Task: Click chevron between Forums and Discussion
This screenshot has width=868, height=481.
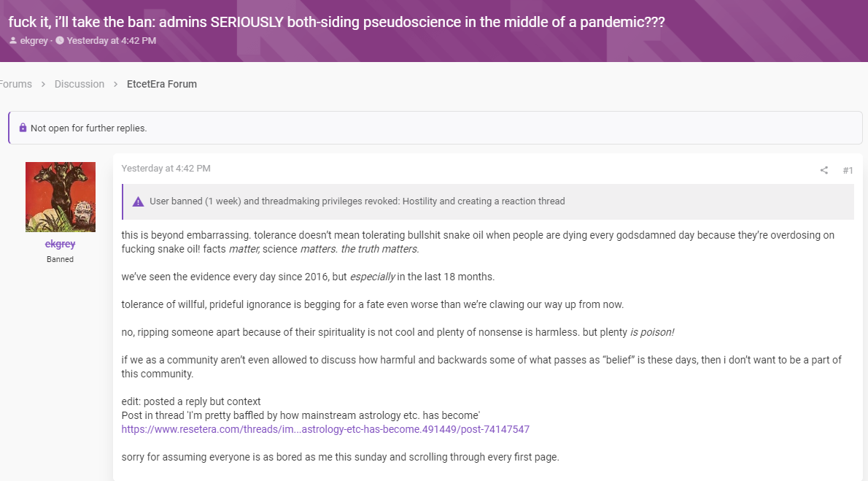Action: [43, 84]
